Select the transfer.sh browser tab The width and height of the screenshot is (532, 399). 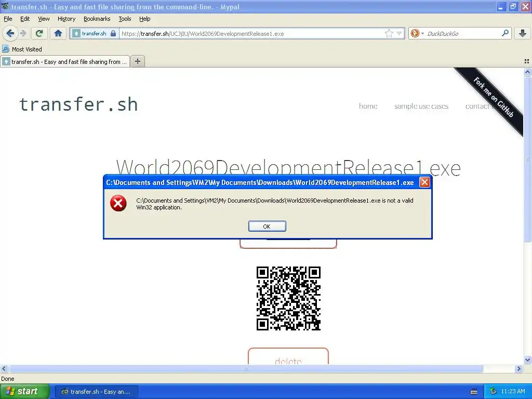(x=65, y=61)
